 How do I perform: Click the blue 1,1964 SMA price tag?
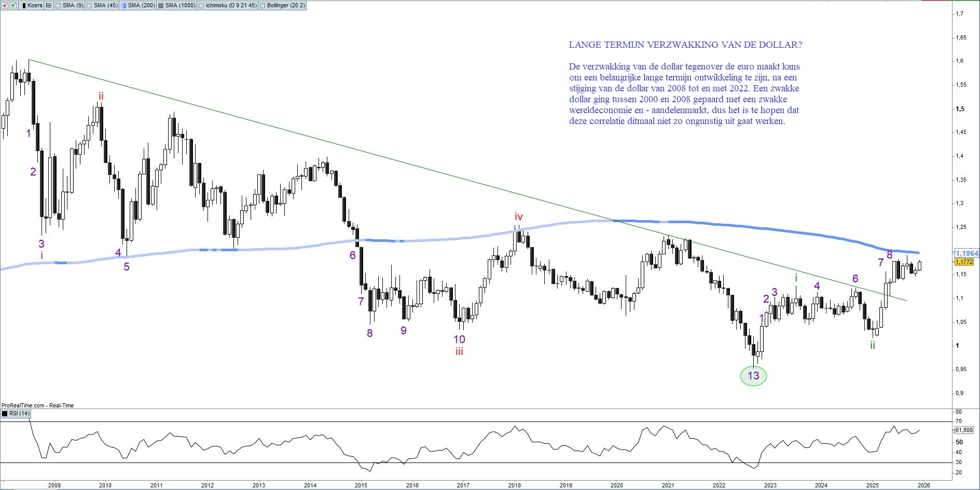(x=967, y=253)
